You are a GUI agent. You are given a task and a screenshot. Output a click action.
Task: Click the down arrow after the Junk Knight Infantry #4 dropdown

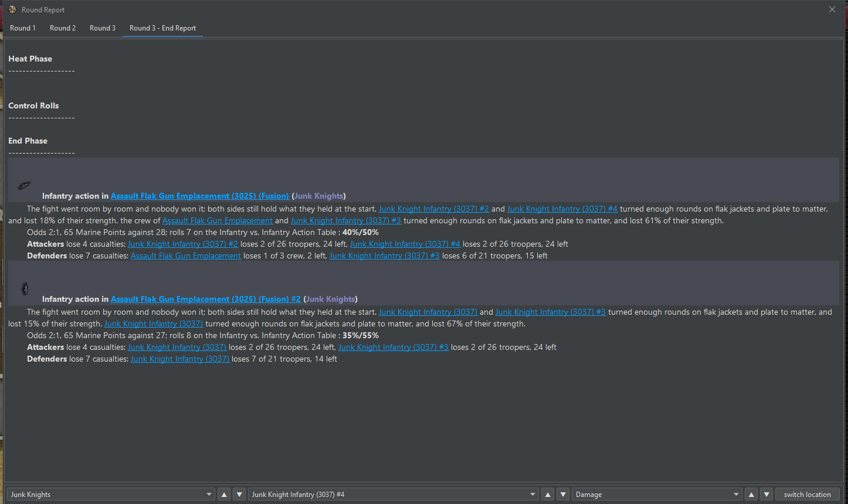pos(563,495)
